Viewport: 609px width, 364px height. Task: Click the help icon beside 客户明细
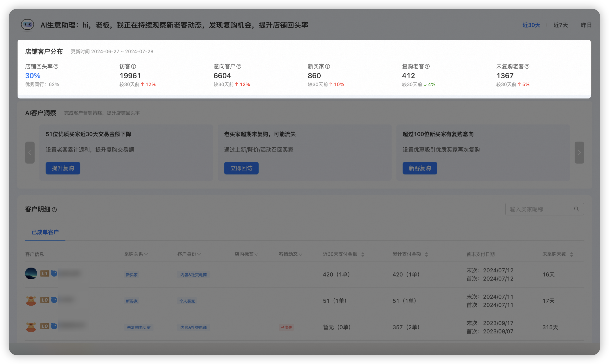pyautogui.click(x=54, y=209)
